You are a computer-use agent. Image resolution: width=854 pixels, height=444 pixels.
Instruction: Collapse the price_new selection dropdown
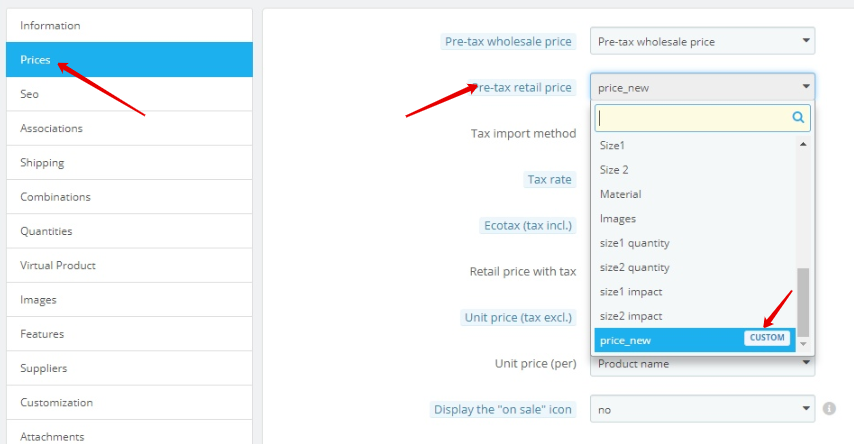coord(702,87)
